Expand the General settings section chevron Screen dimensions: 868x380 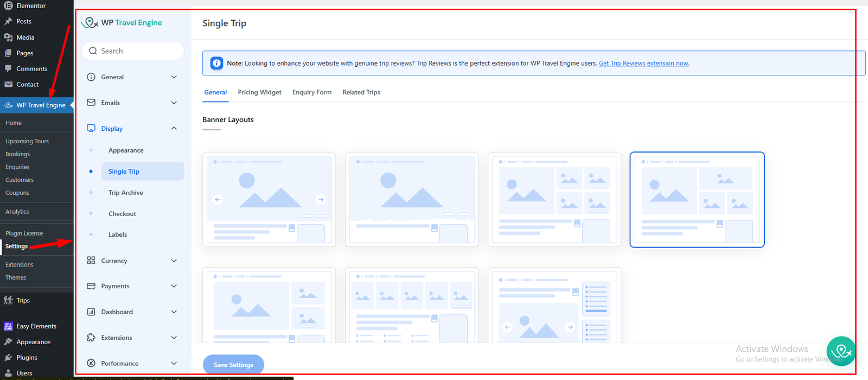pos(174,77)
